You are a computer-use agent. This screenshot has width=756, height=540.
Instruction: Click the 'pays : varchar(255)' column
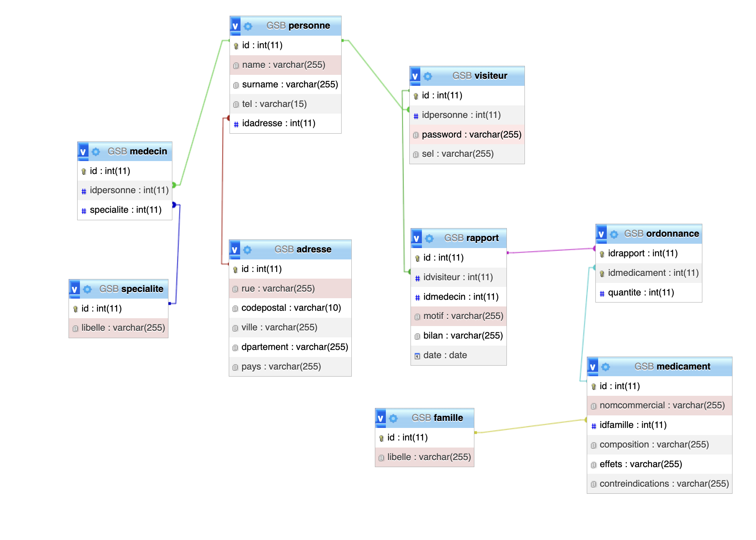pyautogui.click(x=290, y=366)
